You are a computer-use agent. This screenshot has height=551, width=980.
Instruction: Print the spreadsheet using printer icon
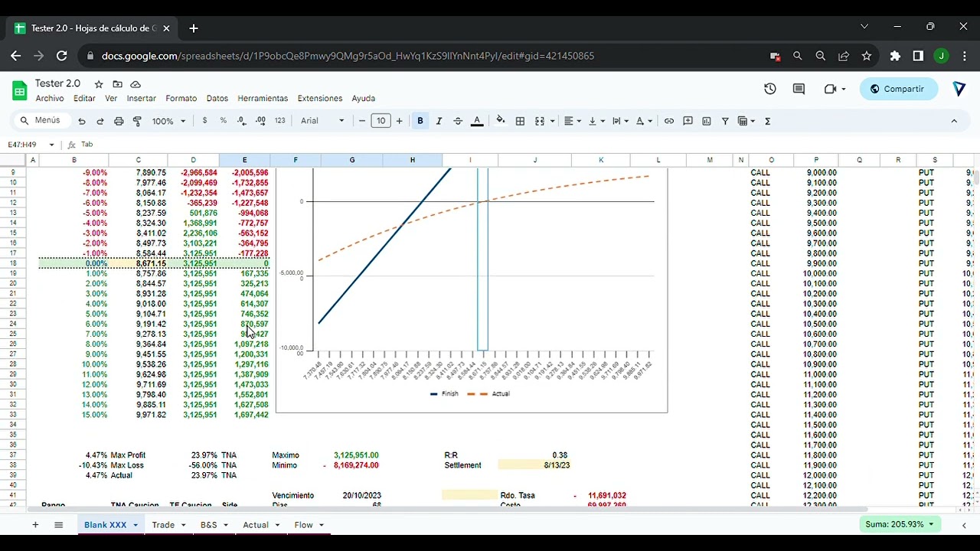pos(119,121)
